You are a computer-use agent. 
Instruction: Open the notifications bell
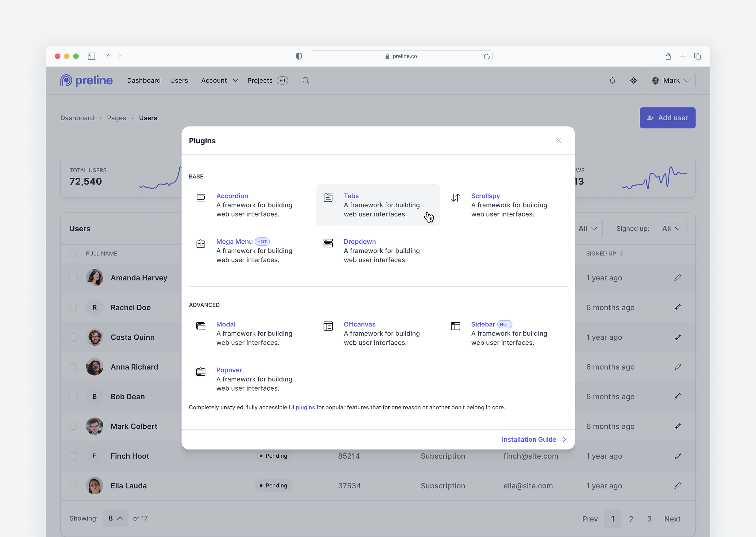[x=612, y=80]
